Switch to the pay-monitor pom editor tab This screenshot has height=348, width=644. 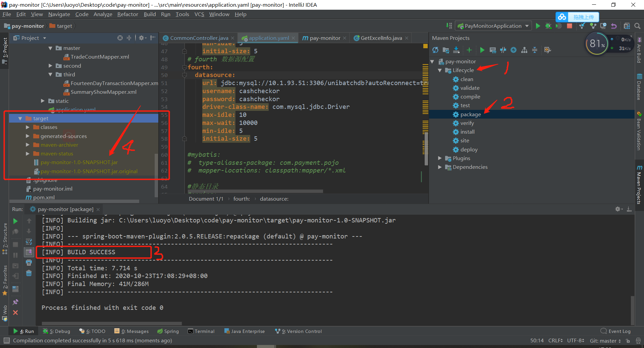point(325,38)
